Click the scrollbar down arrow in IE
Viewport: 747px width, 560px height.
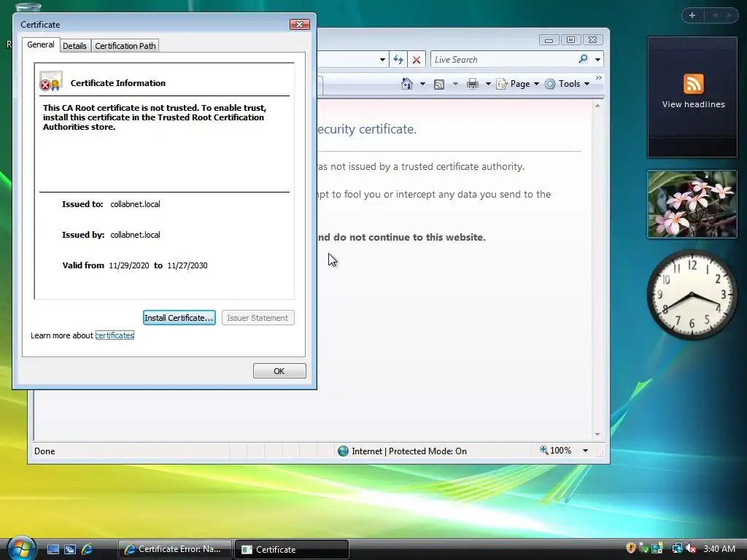[x=597, y=434]
